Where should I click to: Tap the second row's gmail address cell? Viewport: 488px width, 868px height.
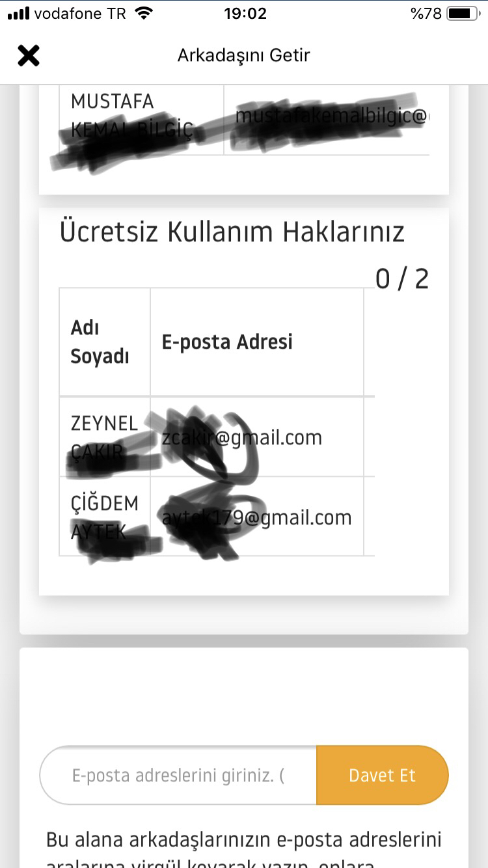tap(257, 516)
